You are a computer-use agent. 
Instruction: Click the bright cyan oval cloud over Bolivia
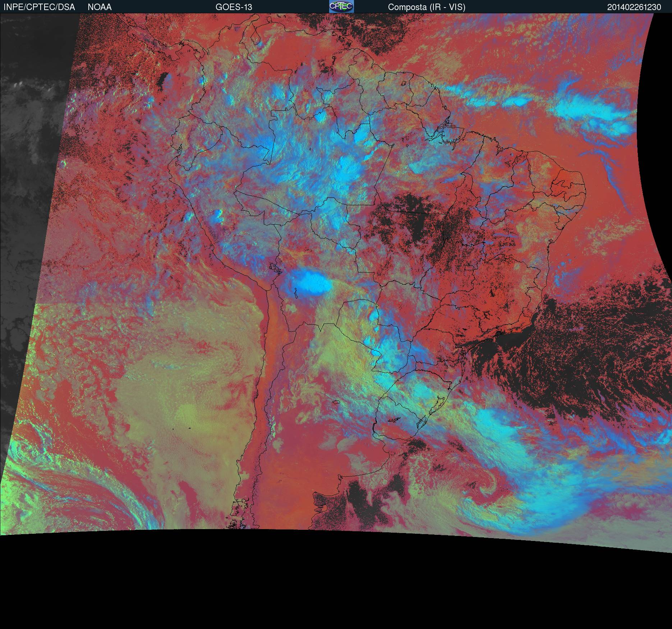point(311,283)
